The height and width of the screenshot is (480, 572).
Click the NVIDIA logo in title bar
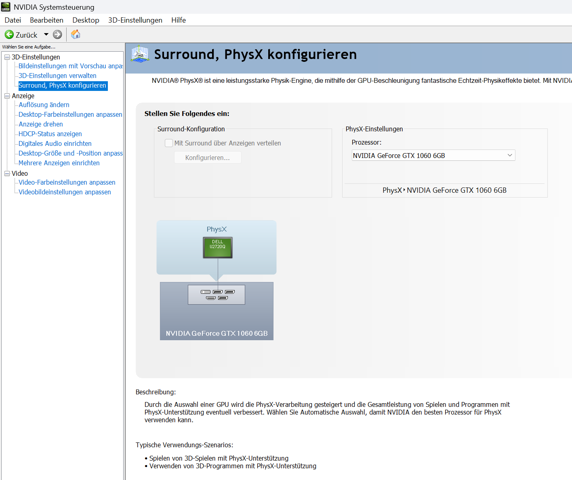tap(5, 7)
